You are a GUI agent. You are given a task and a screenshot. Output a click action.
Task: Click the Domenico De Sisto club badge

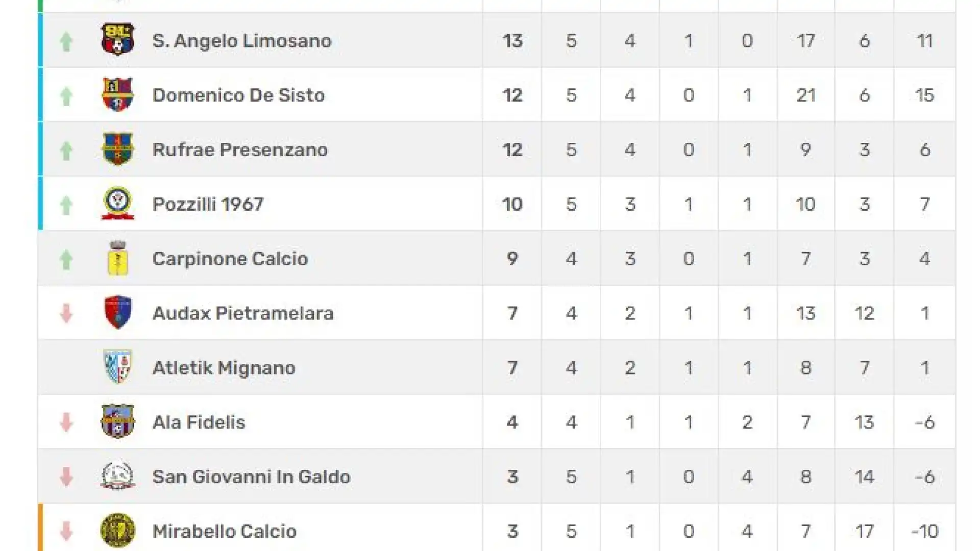tap(118, 94)
